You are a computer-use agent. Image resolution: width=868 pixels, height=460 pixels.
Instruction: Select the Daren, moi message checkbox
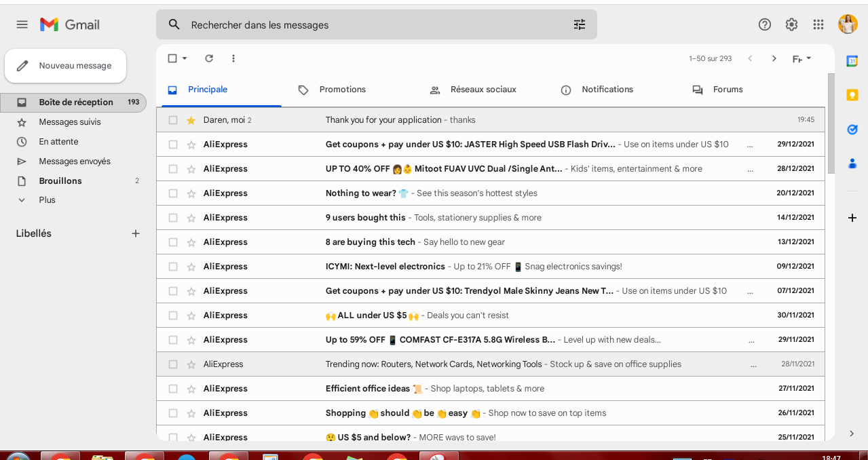[x=173, y=120]
